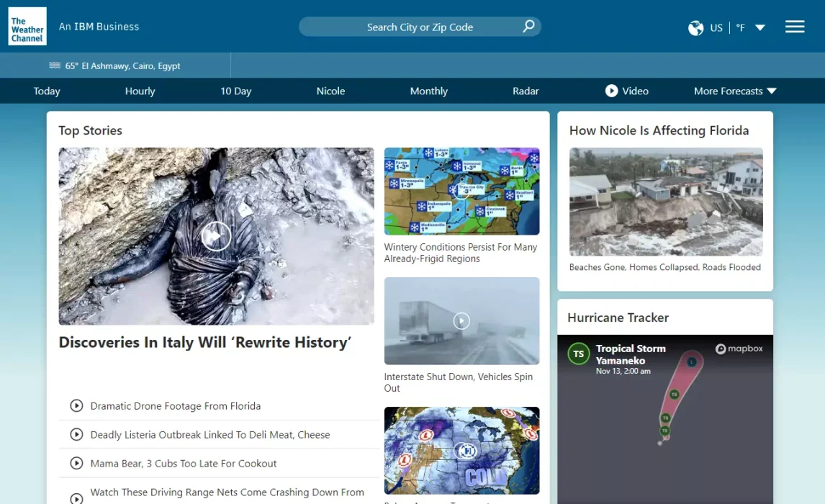This screenshot has height=504, width=825.
Task: Select the Nicole tab
Action: pos(330,91)
